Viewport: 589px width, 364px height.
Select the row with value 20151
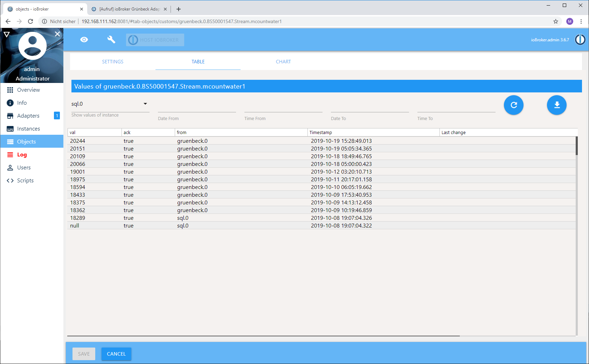pos(321,148)
